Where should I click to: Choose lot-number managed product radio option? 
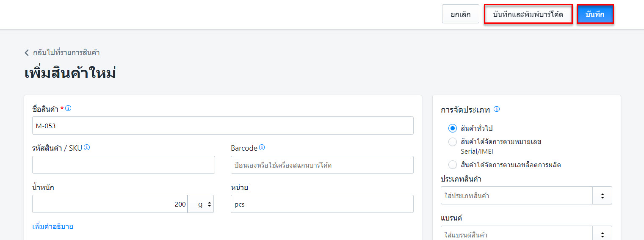click(453, 165)
